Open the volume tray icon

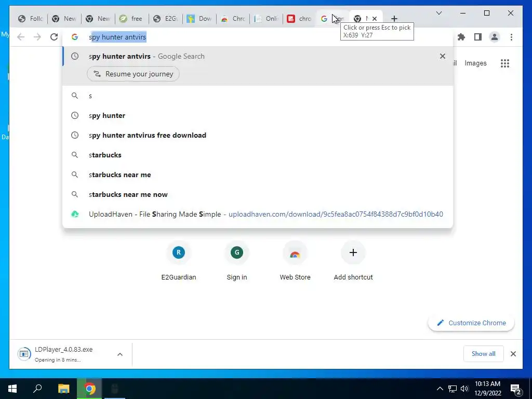464,389
